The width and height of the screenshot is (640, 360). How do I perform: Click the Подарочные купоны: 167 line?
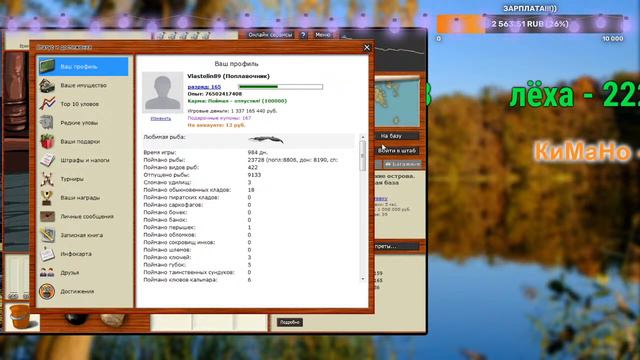click(219, 118)
